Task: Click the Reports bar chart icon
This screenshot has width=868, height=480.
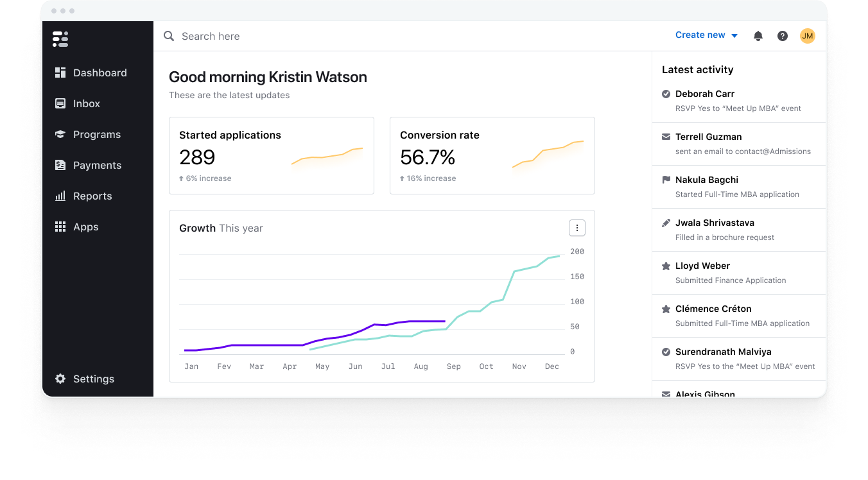Action: (60, 196)
